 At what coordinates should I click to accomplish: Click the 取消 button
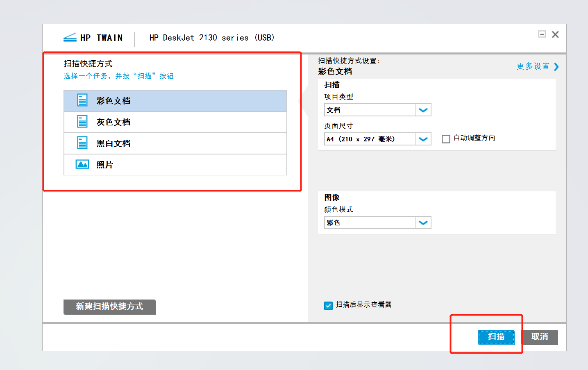point(540,337)
